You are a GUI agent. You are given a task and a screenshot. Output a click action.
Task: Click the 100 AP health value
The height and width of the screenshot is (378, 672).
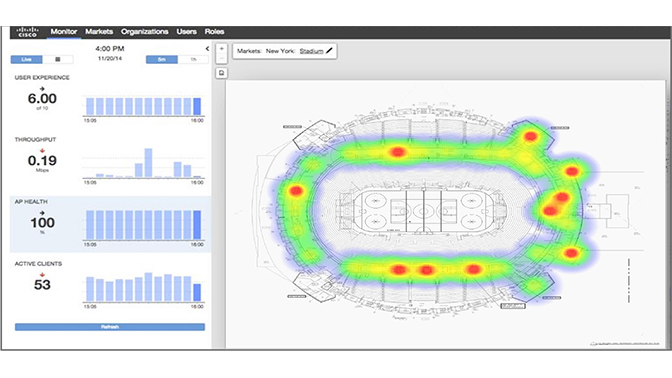pos(42,223)
